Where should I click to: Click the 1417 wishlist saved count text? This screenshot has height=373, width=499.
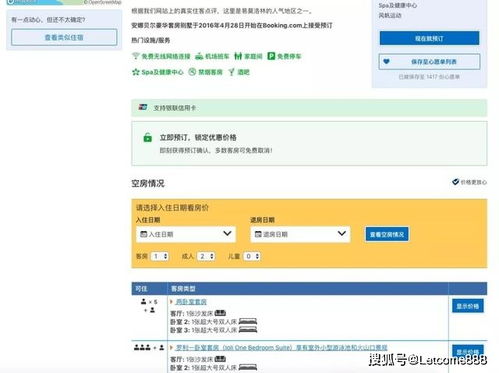pos(429,77)
